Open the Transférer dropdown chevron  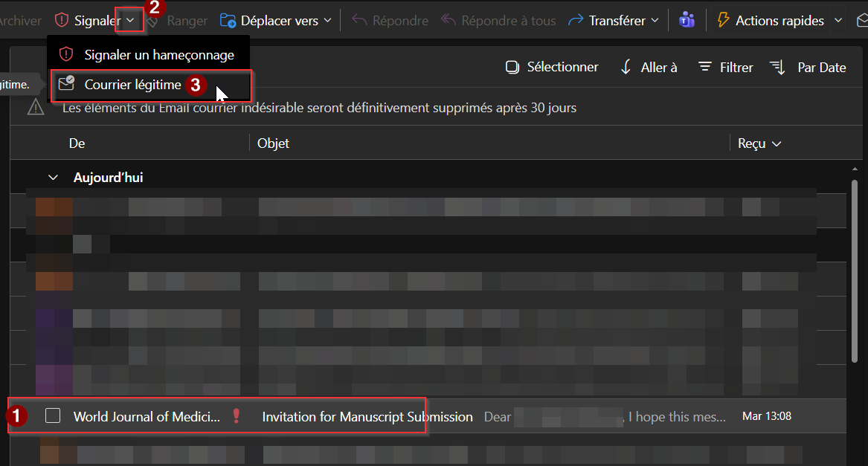click(x=655, y=21)
